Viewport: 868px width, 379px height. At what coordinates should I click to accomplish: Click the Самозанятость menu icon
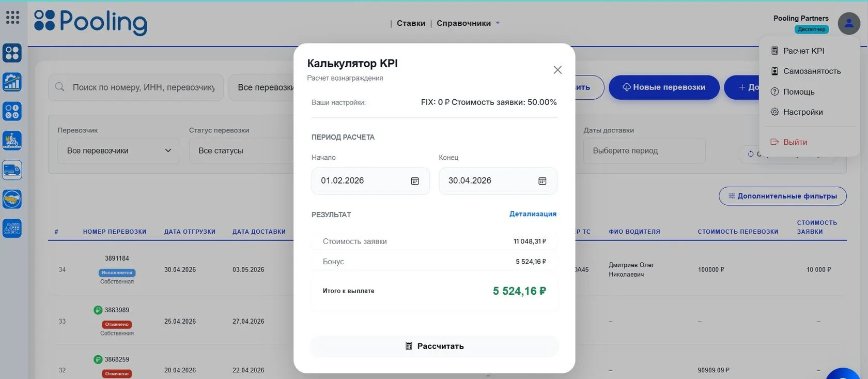774,71
